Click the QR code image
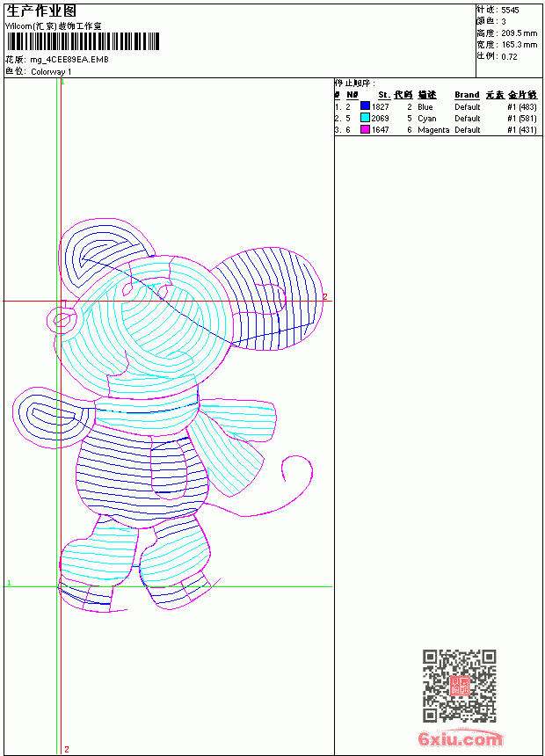 [x=459, y=685]
